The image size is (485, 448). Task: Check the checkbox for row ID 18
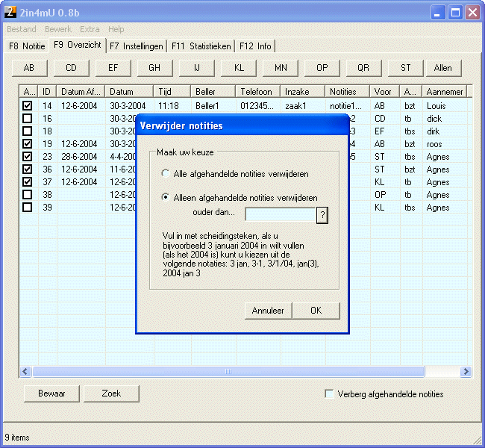click(x=27, y=131)
